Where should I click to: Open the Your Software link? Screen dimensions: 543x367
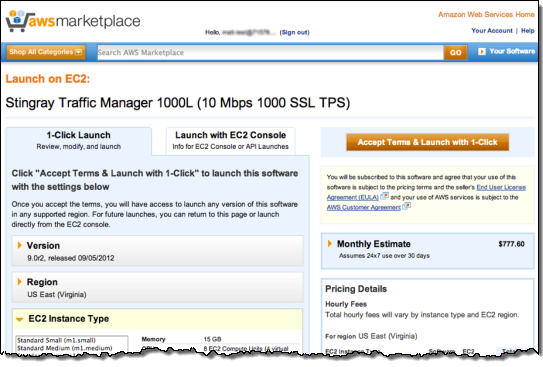(x=512, y=52)
